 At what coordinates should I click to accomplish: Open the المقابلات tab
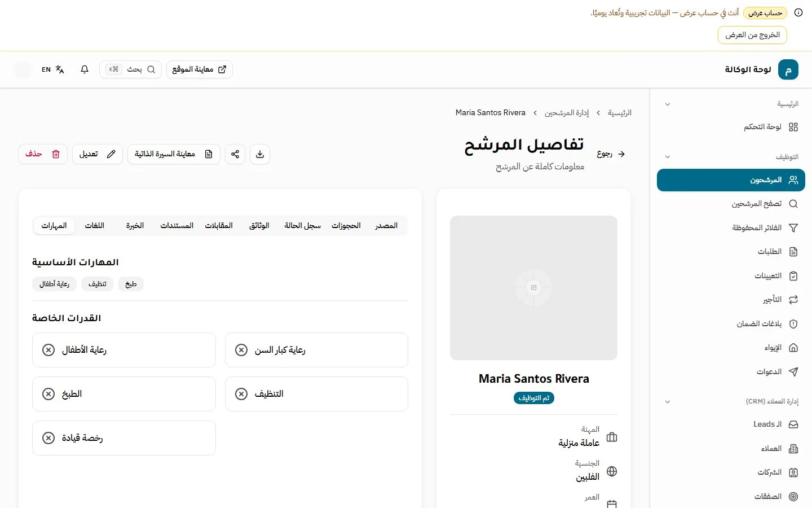pyautogui.click(x=219, y=226)
